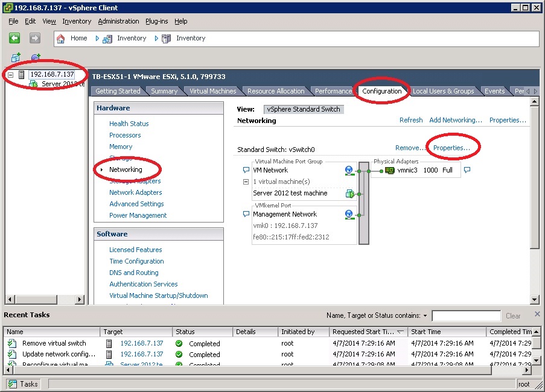This screenshot has height=392, width=545.
Task: Click the Add Networking link
Action: click(456, 120)
